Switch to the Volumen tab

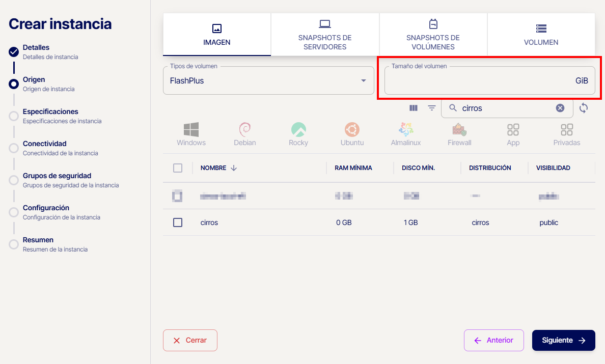(x=541, y=35)
